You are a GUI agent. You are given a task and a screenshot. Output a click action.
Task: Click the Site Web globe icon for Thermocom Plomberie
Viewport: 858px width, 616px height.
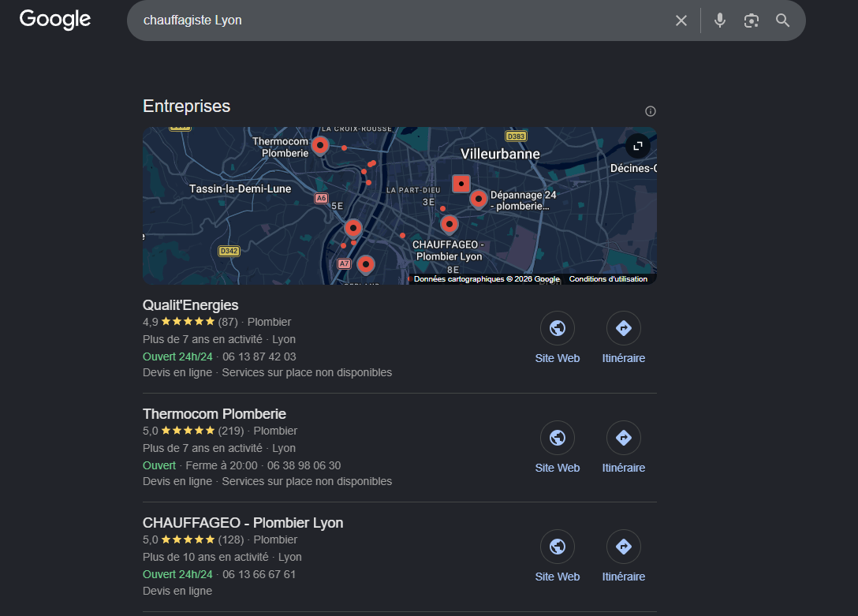(x=557, y=438)
